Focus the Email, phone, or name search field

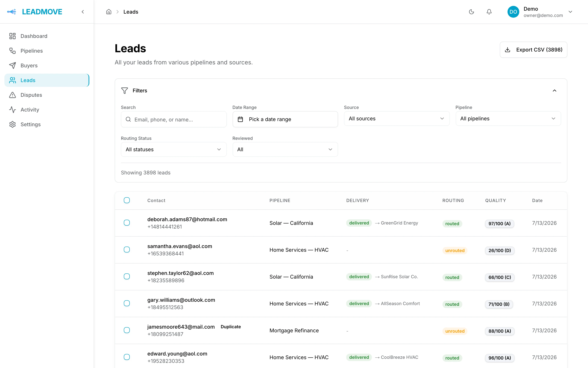click(174, 119)
